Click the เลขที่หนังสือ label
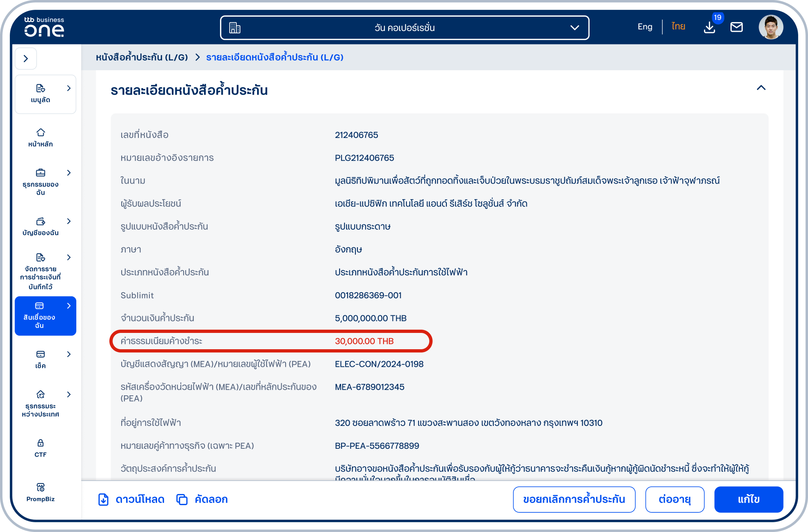The width and height of the screenshot is (808, 532). (x=144, y=135)
